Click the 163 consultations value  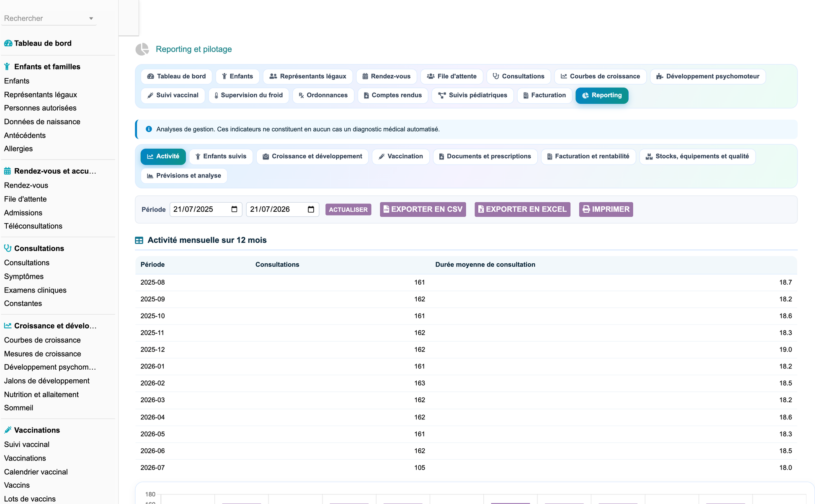coord(420,383)
